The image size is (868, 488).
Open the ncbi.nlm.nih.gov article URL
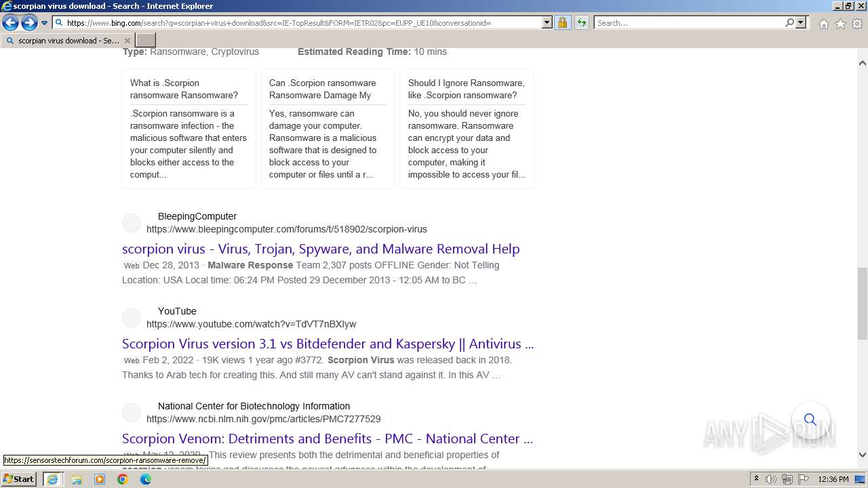coord(264,419)
